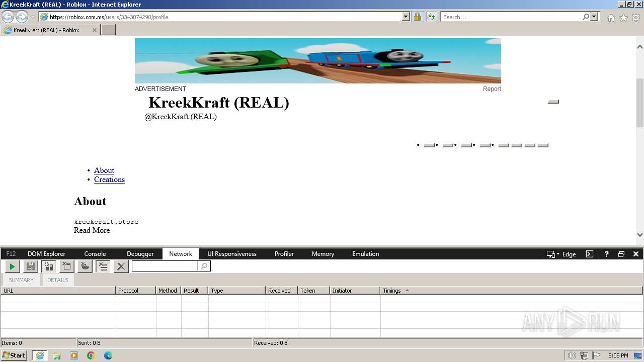This screenshot has width=644, height=362.
Task: Switch to the DETAILS sub-tab
Action: (58, 280)
